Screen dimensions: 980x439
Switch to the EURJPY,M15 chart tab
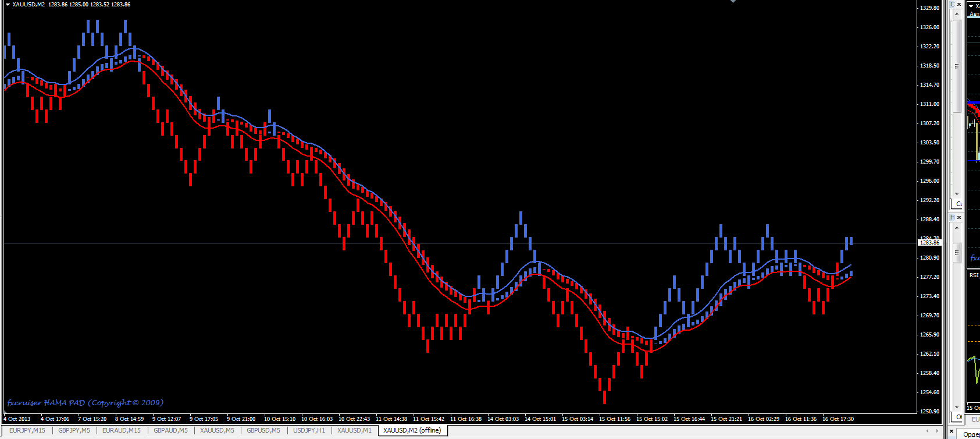(27, 430)
